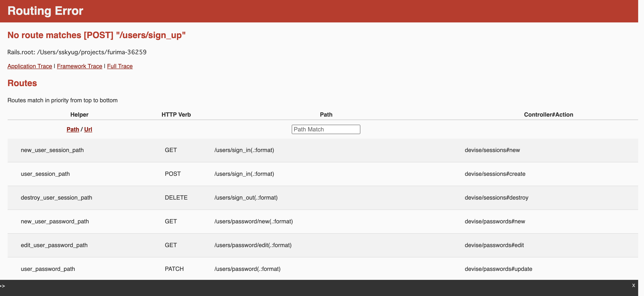
Task: Click the /users/sign_out(.:format) path
Action: point(246,198)
